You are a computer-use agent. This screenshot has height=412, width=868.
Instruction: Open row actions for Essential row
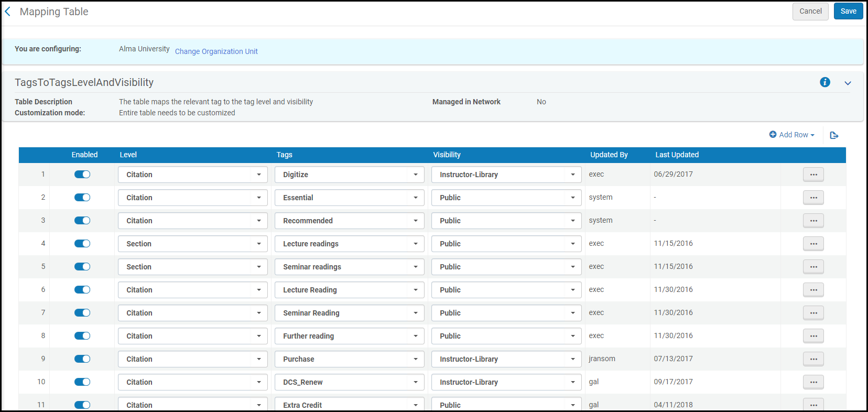813,198
